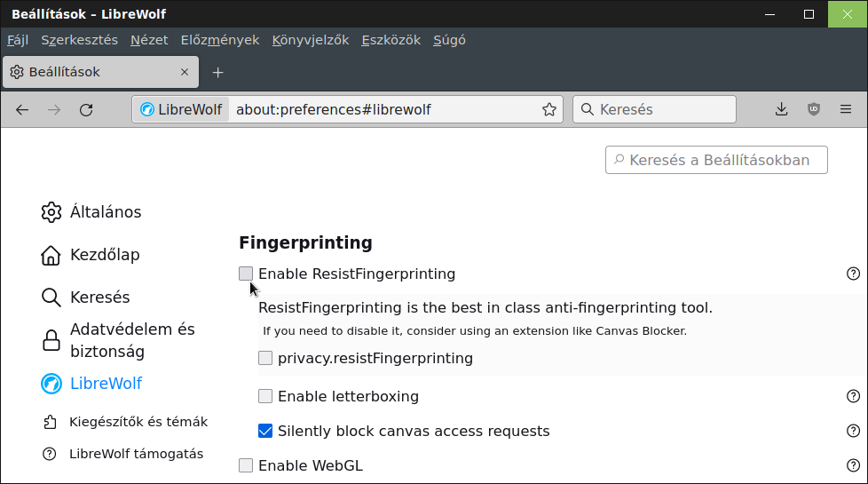Close the LibreWolf window
The height and width of the screenshot is (484, 868).
tap(848, 14)
